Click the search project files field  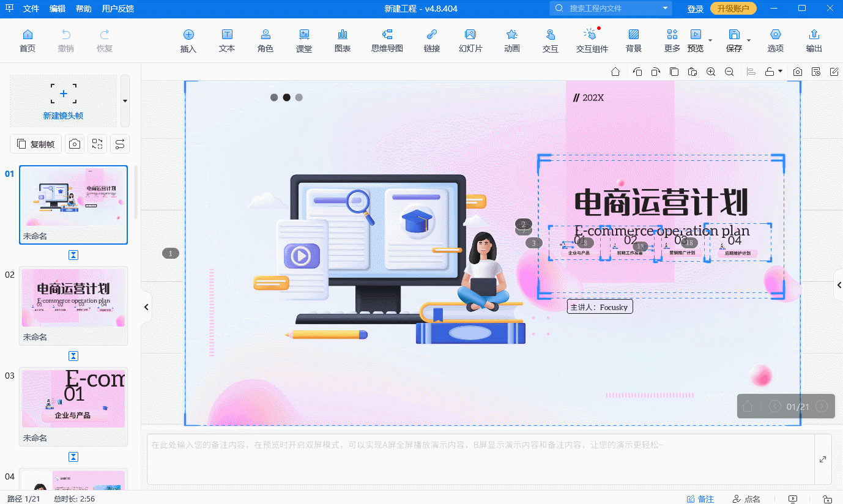tap(611, 9)
